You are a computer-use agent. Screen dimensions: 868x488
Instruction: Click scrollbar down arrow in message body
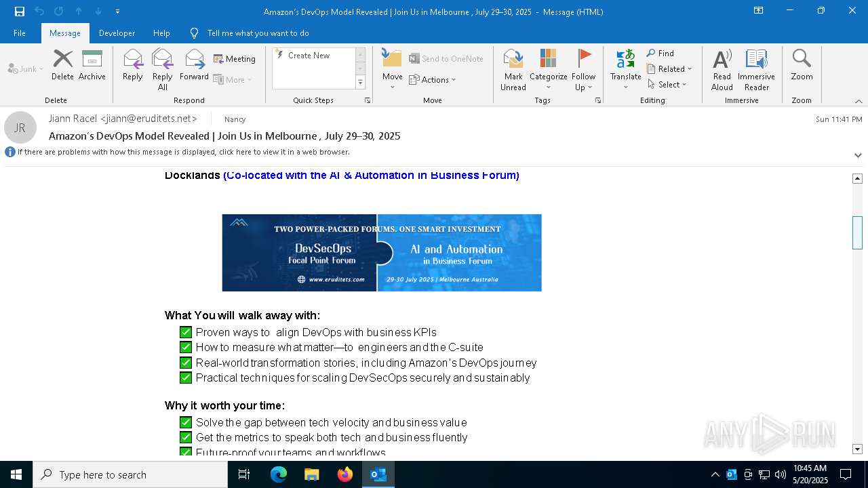pyautogui.click(x=857, y=449)
